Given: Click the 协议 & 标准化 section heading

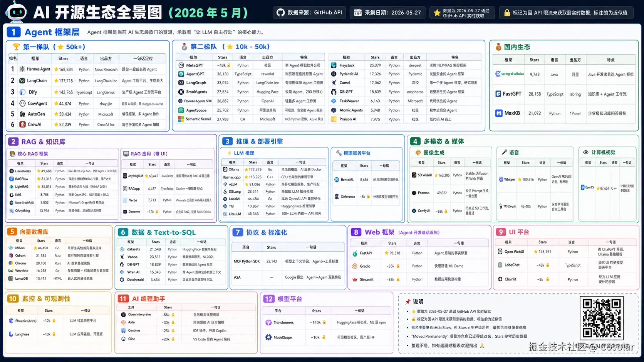Looking at the screenshot, I should click(x=267, y=232).
